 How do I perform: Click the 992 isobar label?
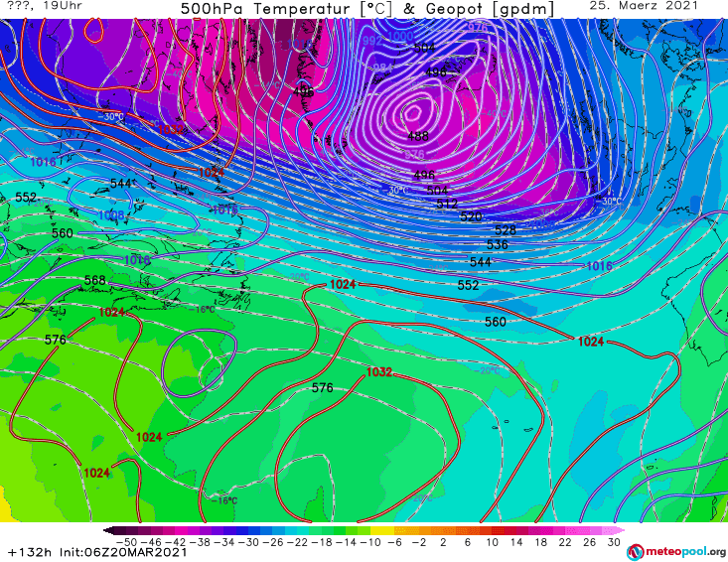coord(372,41)
